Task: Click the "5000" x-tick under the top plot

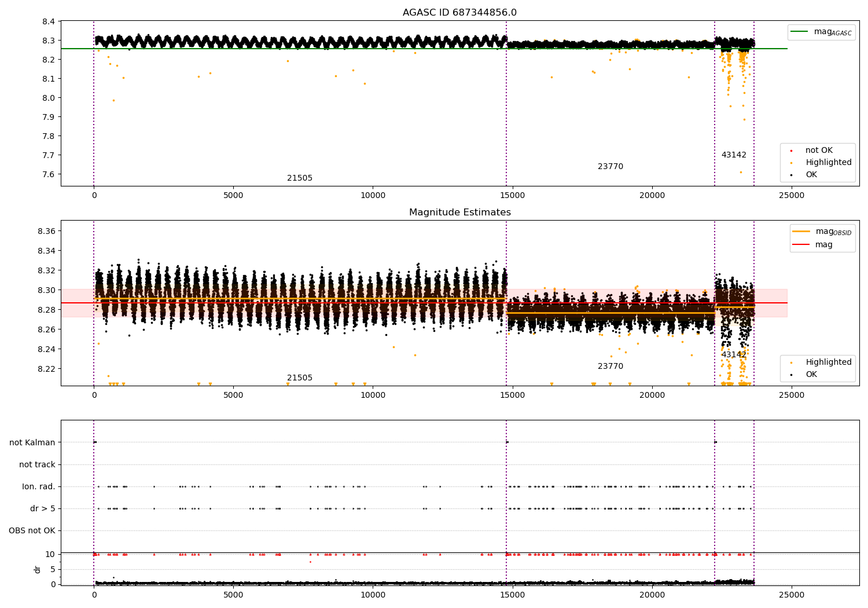Action: (234, 196)
